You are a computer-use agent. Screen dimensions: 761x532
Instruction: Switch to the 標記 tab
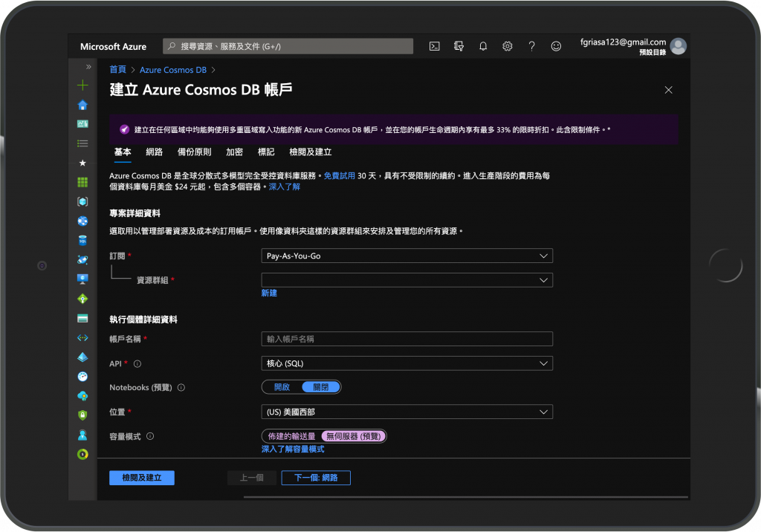266,152
